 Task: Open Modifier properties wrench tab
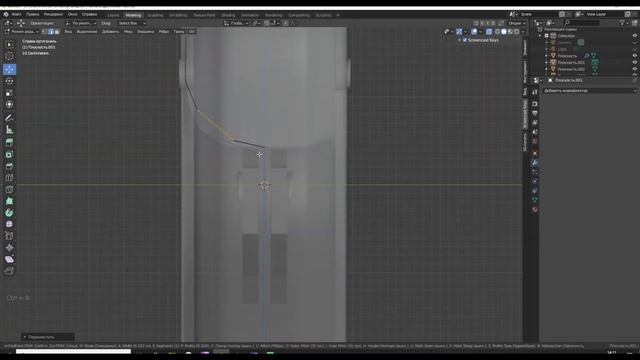click(x=535, y=163)
